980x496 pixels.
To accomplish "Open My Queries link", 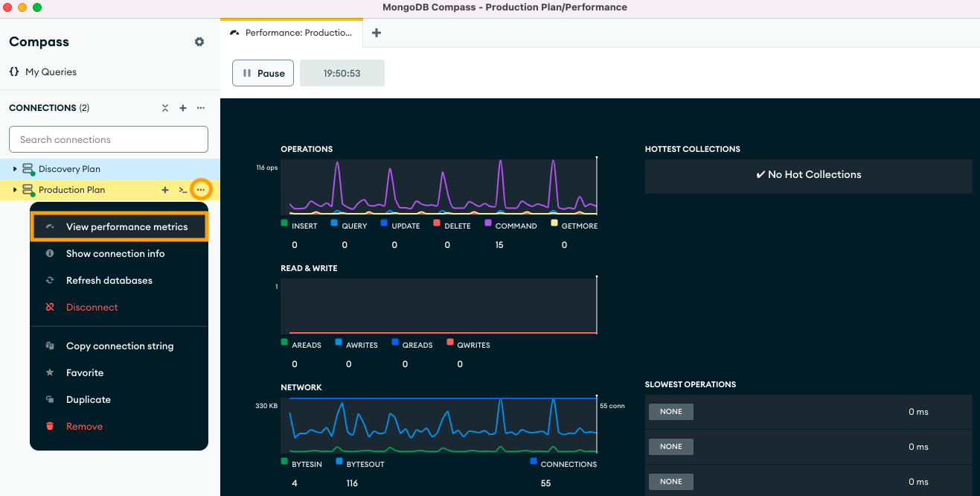I will click(x=51, y=72).
